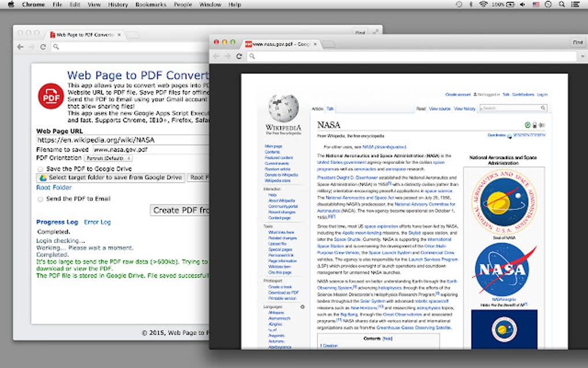Enable Save the PDF to Google Drive

pyautogui.click(x=40, y=168)
